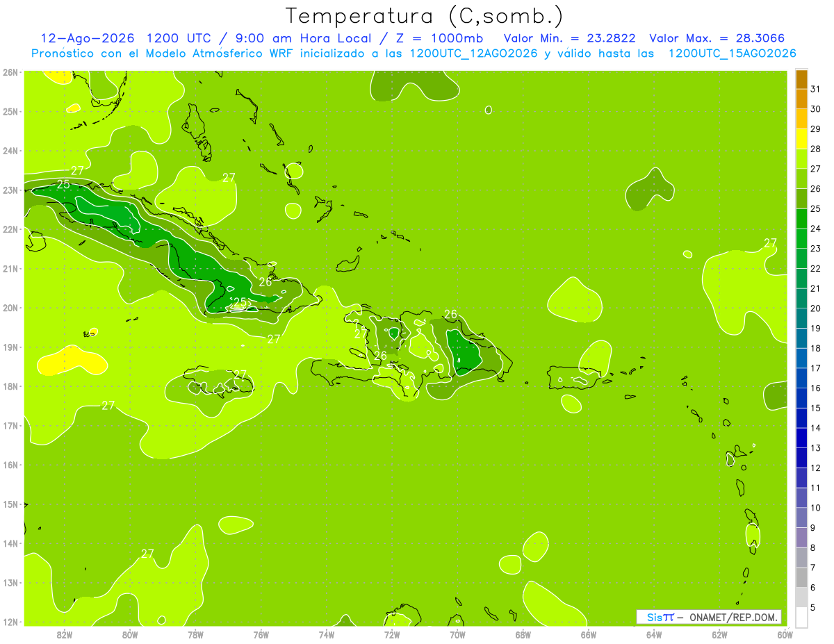Click the legend value '10'
This screenshot has width=834, height=644.
(816, 508)
